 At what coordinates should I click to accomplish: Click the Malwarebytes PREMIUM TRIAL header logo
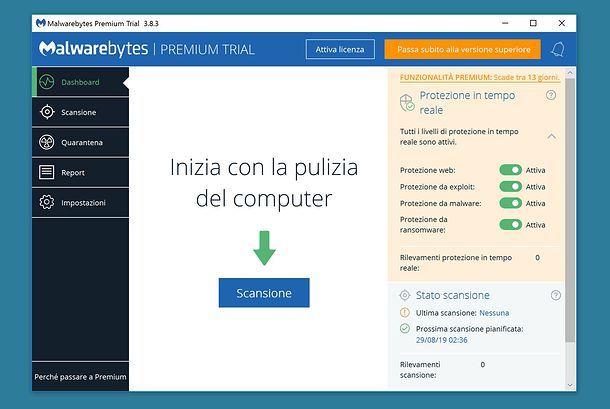[x=147, y=49]
